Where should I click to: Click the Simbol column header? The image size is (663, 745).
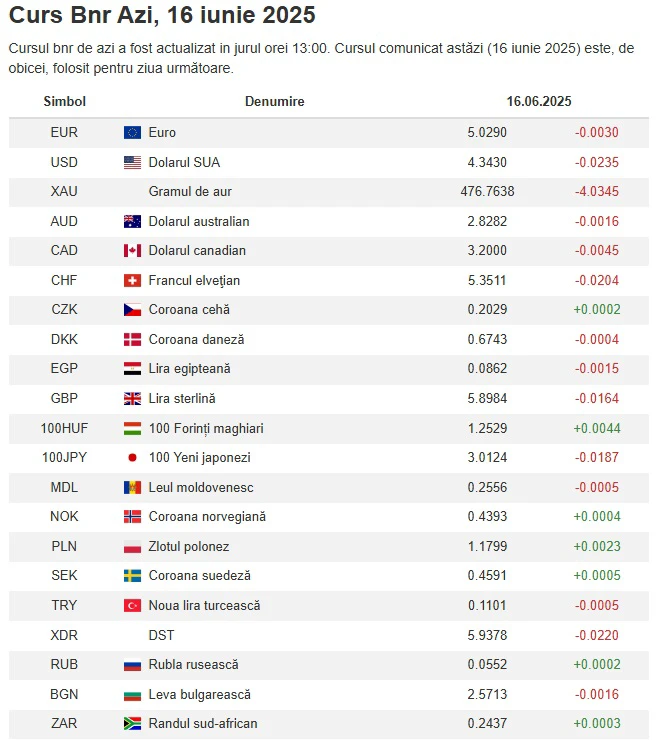[65, 101]
